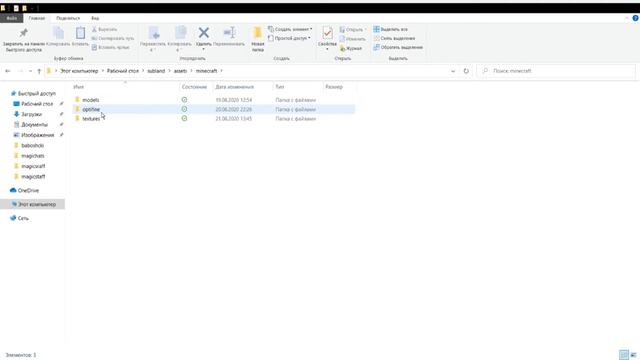
Task: Click the Edit command in the ribbon
Action: coord(353,39)
